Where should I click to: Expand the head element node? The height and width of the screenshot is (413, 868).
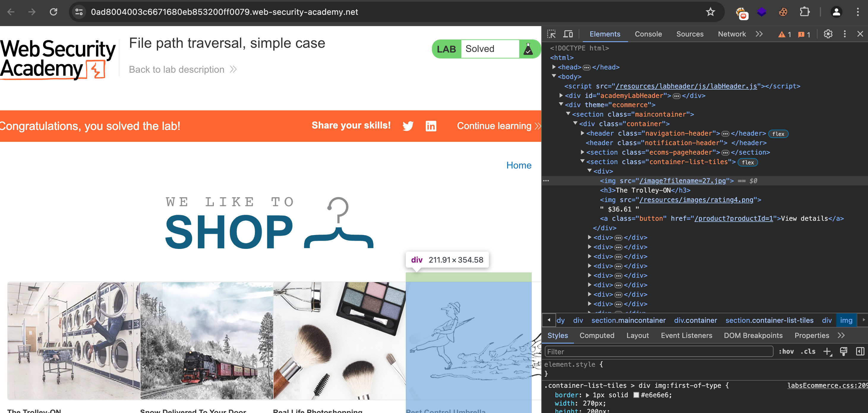pyautogui.click(x=554, y=67)
